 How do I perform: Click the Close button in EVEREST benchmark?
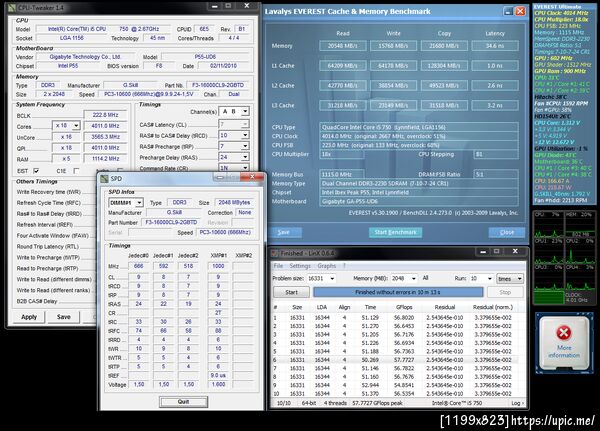[x=507, y=232]
